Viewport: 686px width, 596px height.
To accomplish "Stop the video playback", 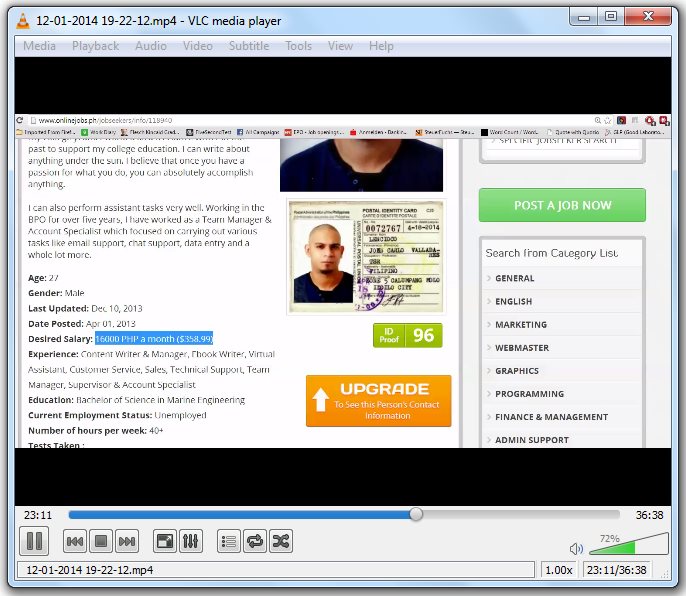I will pos(101,542).
